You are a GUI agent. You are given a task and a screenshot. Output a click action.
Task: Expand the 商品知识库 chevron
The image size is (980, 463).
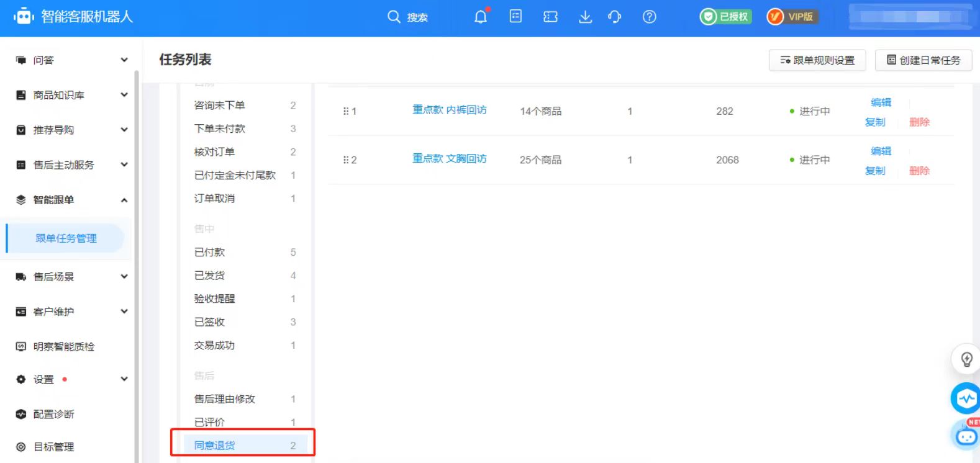tap(124, 95)
